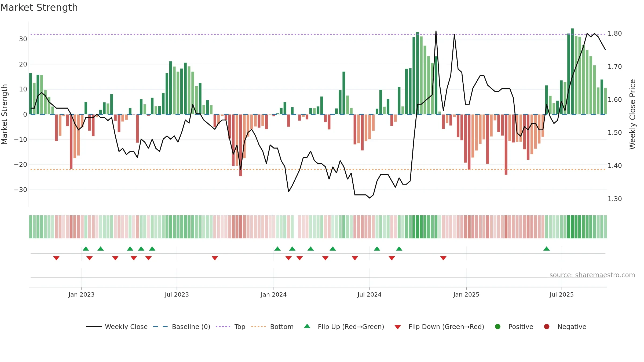
Task: Click the −30 tick on strength axis
Action: coord(21,190)
